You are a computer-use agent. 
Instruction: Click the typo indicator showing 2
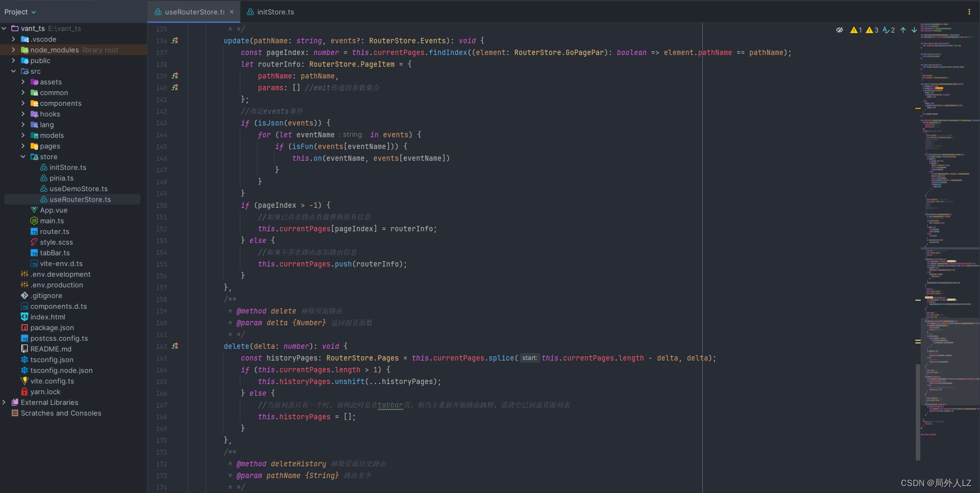point(889,30)
